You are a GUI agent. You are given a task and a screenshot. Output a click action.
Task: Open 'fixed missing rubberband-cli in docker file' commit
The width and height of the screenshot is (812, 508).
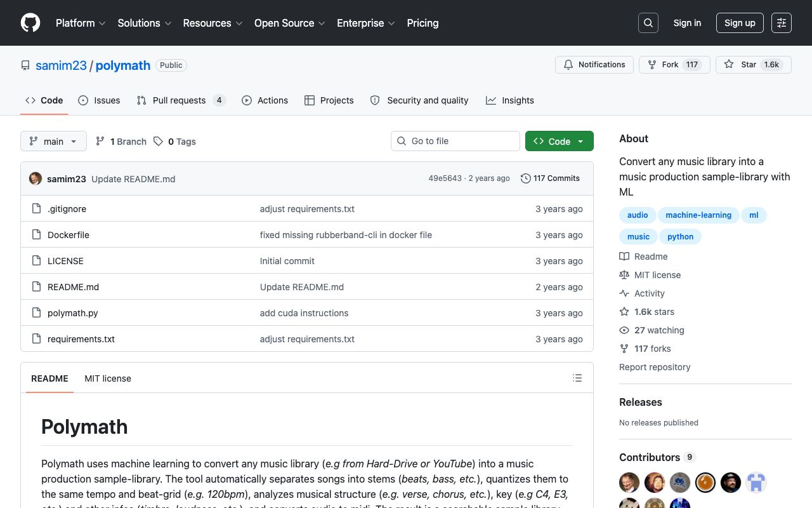(346, 235)
